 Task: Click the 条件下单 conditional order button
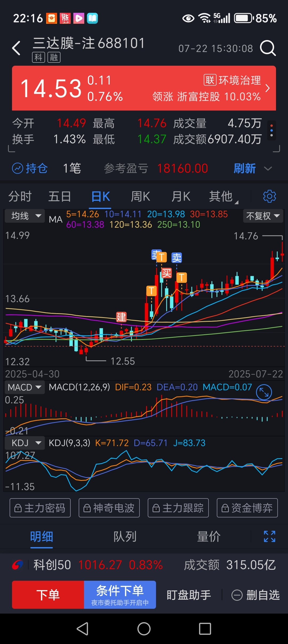tap(120, 595)
